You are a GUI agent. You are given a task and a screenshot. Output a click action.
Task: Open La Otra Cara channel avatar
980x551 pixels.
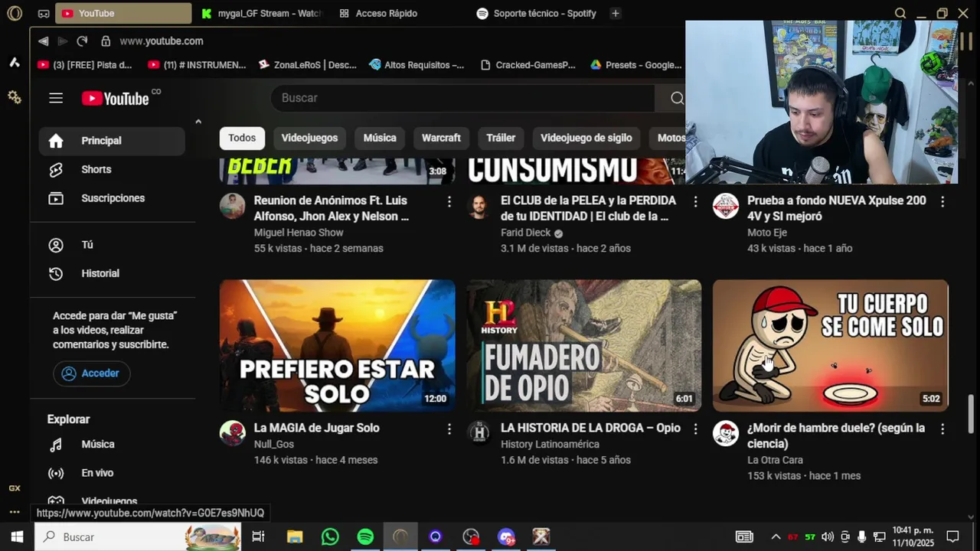click(726, 433)
